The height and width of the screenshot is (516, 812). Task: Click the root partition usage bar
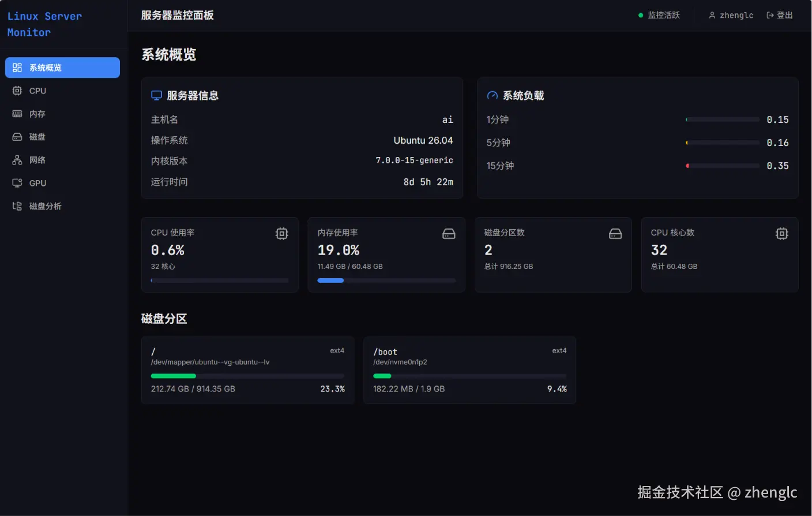click(x=248, y=376)
